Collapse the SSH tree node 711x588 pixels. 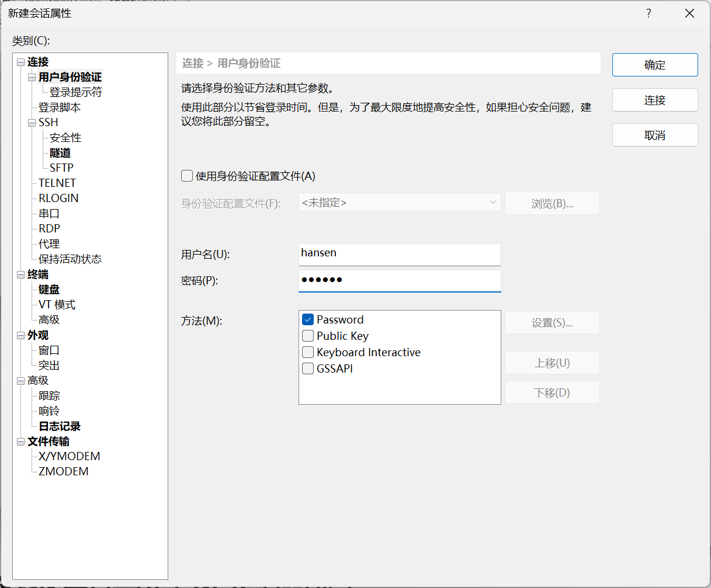tap(32, 123)
